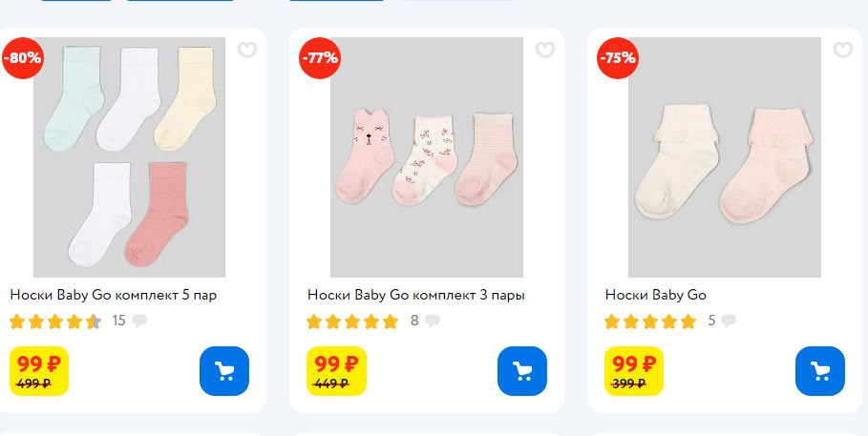Screen dimensions: 868x436
Task: Open reviews bubble for 15-review product
Action: (139, 321)
